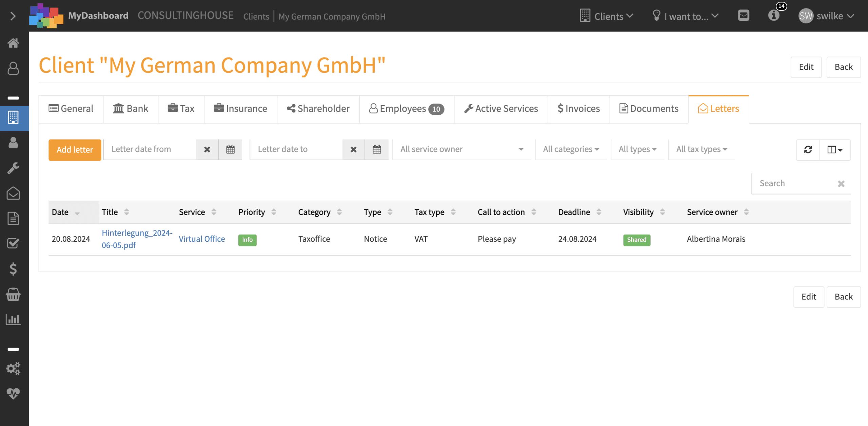Viewport: 868px width, 426px height.
Task: Open the All types dropdown
Action: [x=637, y=149]
